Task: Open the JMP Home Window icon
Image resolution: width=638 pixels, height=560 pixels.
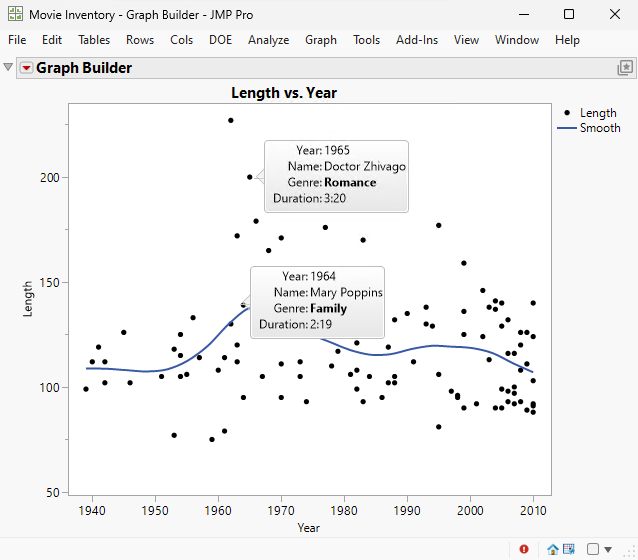Action: (552, 549)
